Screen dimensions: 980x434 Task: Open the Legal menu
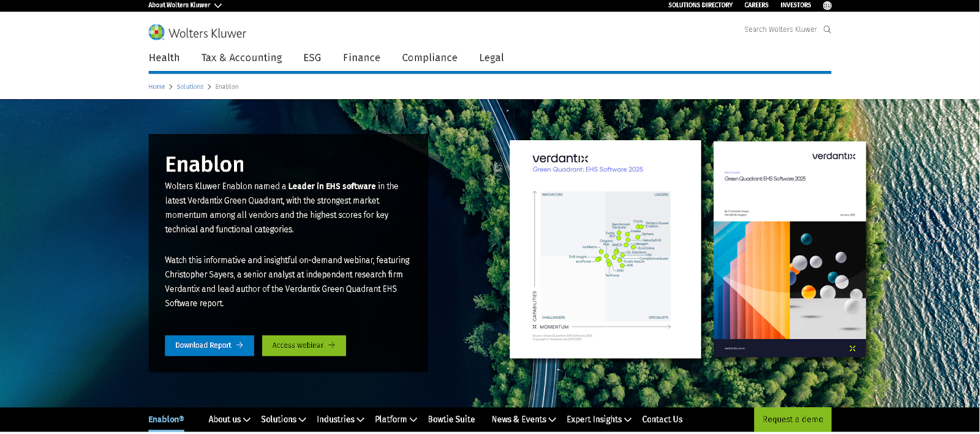pyautogui.click(x=491, y=58)
